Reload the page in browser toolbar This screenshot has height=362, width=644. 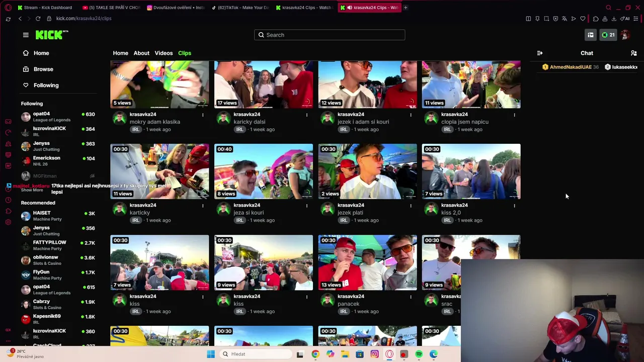point(38,19)
